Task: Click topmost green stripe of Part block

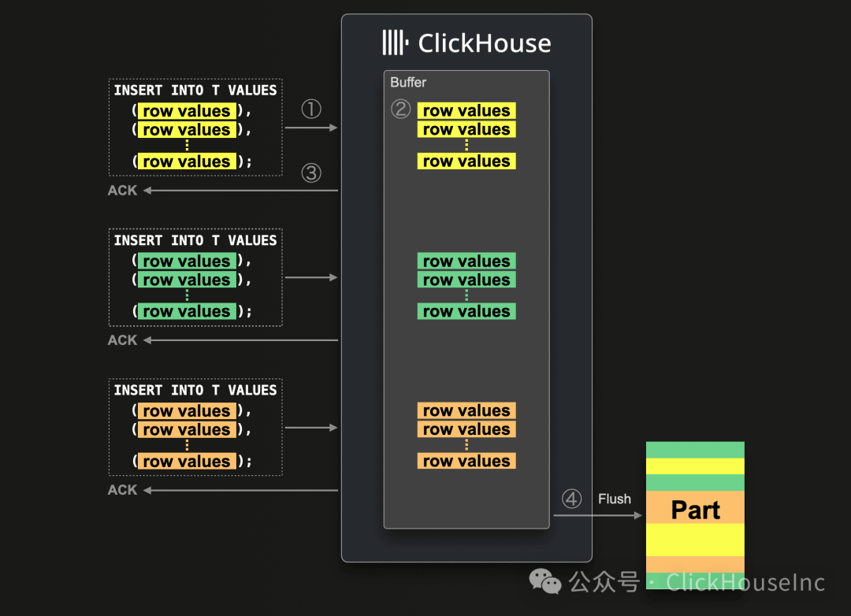Action: pyautogui.click(x=695, y=450)
